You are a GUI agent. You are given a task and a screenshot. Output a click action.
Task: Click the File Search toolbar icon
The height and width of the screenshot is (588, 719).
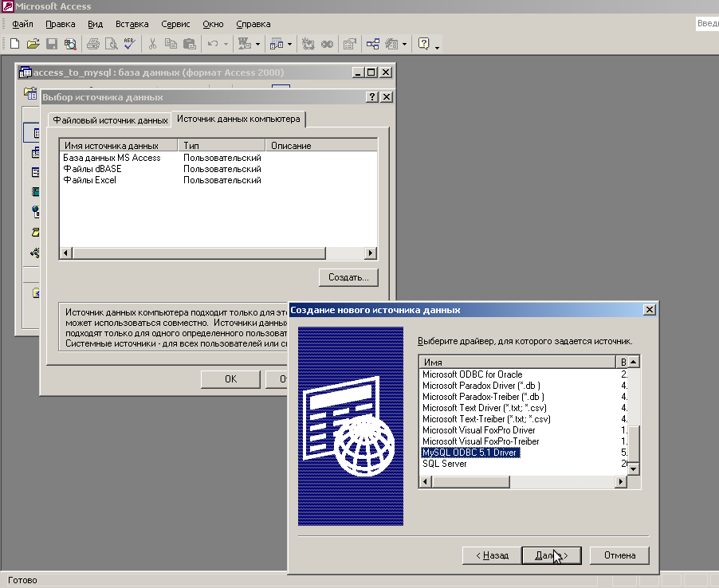pos(70,44)
